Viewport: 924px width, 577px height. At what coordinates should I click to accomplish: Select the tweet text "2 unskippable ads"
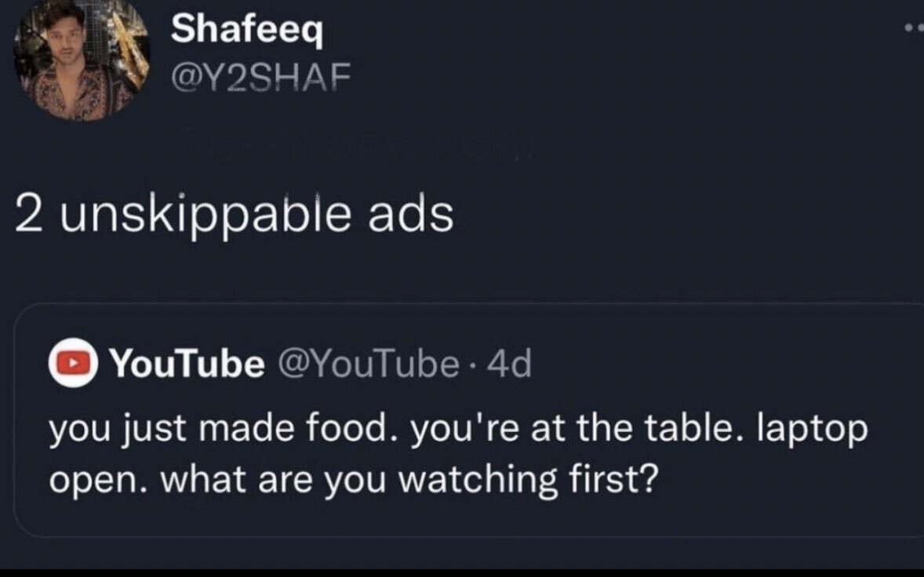(x=234, y=214)
